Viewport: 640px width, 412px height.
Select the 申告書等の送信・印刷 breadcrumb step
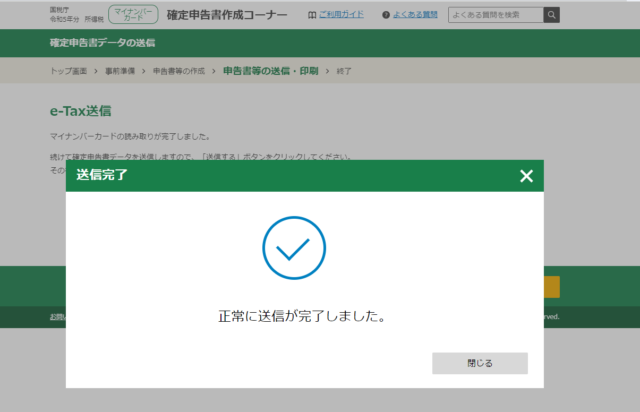point(270,72)
